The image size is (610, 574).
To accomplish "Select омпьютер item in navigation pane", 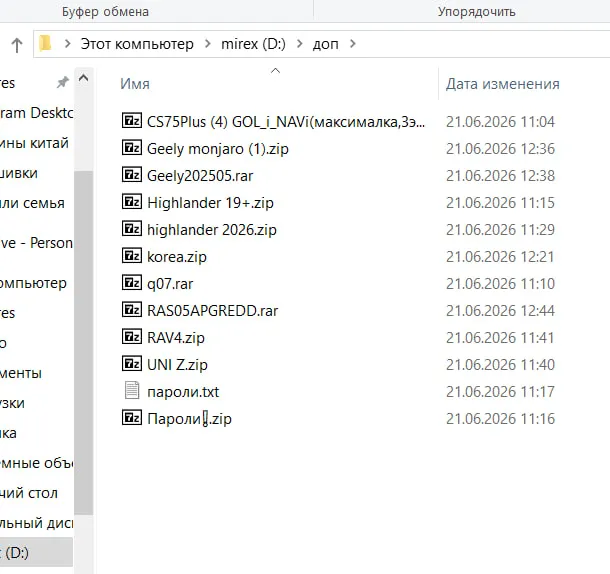I will (33, 283).
